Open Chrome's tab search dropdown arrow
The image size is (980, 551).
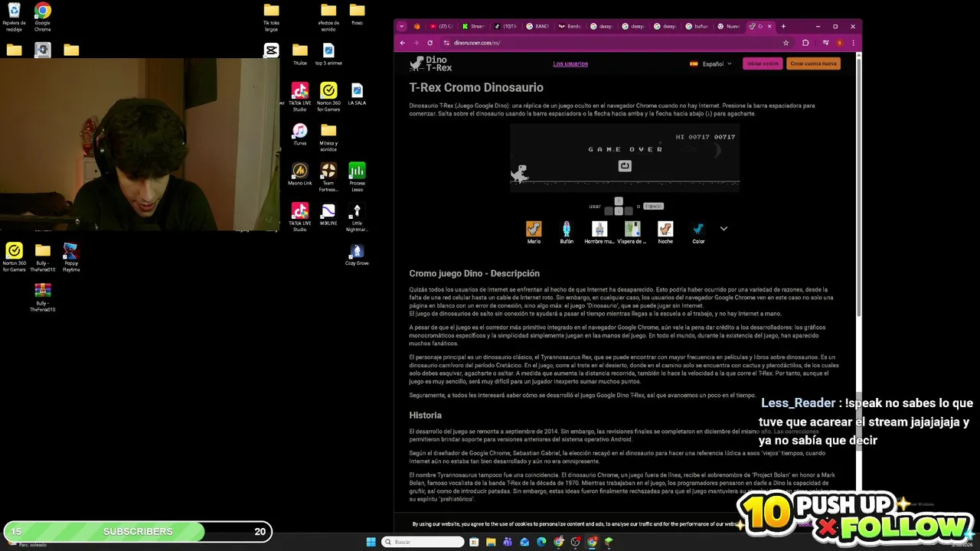402,26
